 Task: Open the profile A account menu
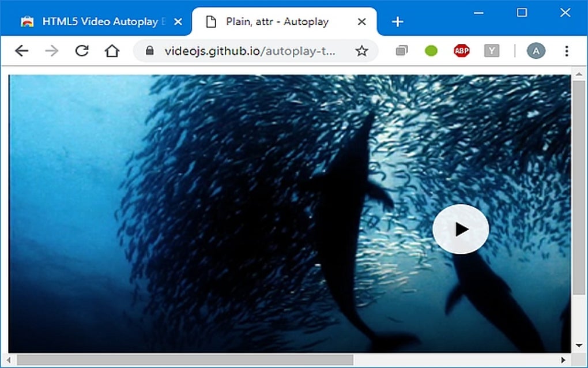pyautogui.click(x=536, y=50)
